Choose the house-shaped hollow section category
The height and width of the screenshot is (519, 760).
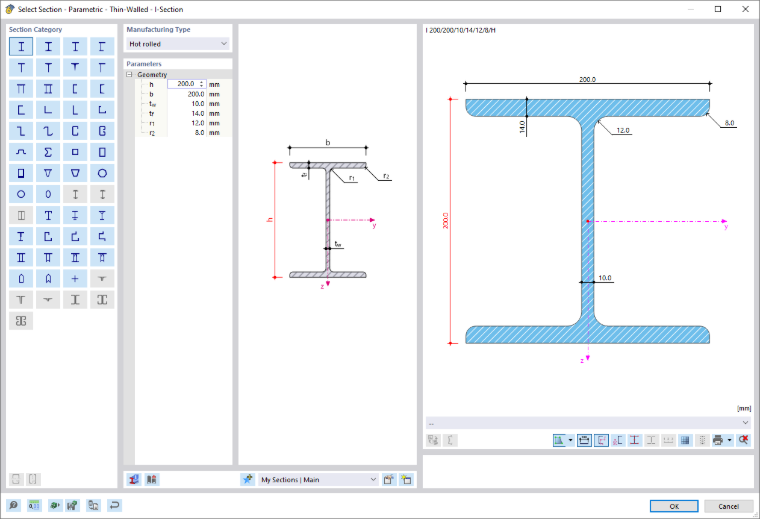pos(21,279)
